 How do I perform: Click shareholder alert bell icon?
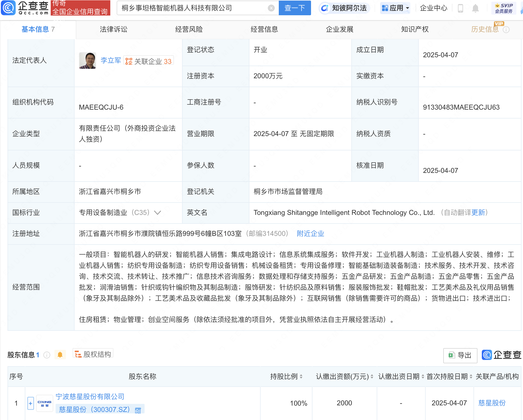60,355
